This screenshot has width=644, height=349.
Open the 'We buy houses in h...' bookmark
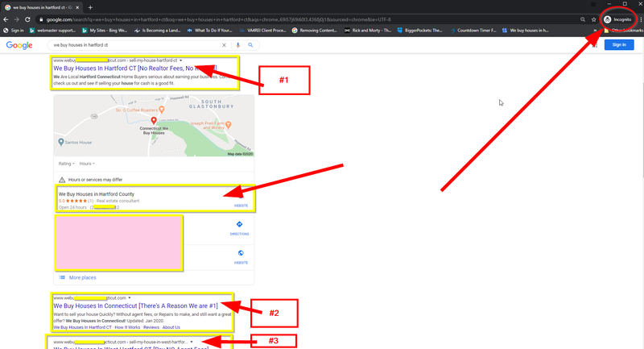coord(526,31)
